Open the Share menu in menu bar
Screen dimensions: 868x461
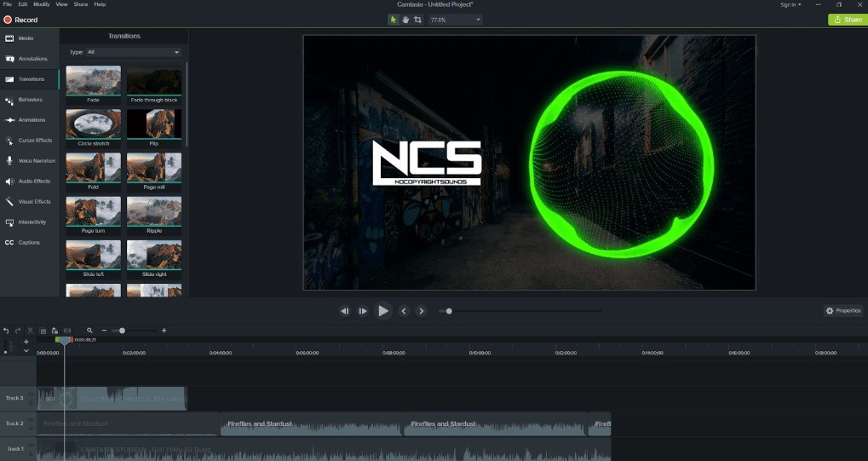pos(81,4)
